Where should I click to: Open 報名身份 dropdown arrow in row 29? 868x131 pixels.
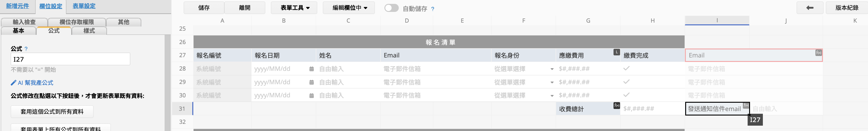coord(552,83)
